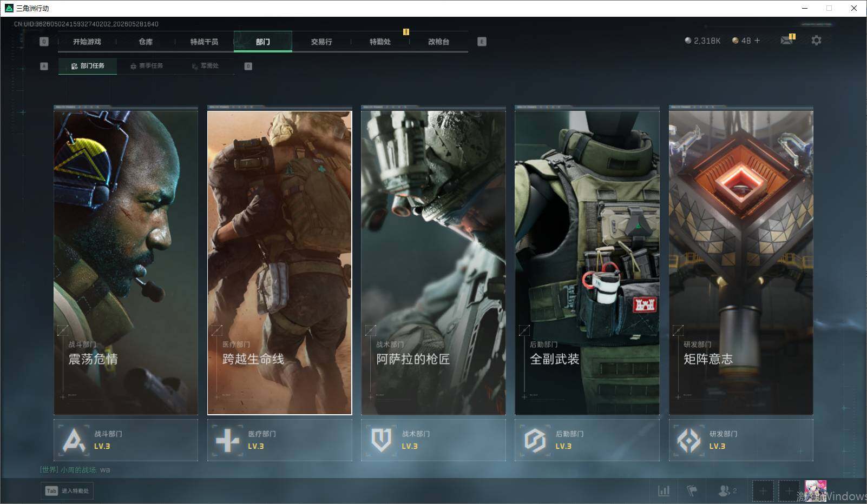
Task: Click the medical department cross emblem
Action: tap(227, 441)
